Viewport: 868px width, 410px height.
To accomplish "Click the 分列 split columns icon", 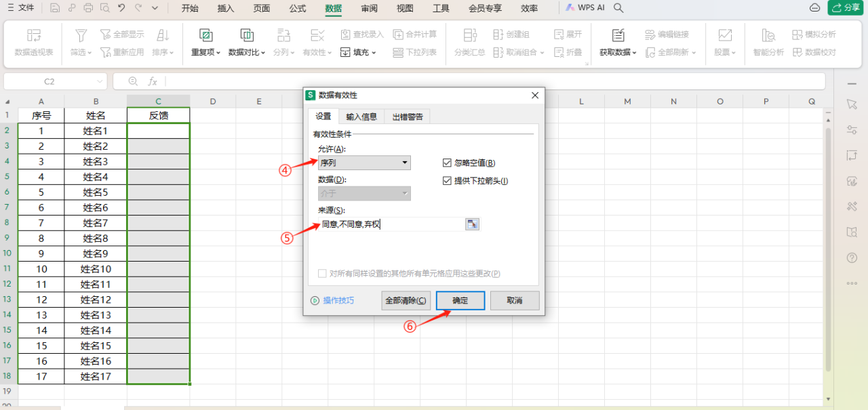I will point(284,35).
